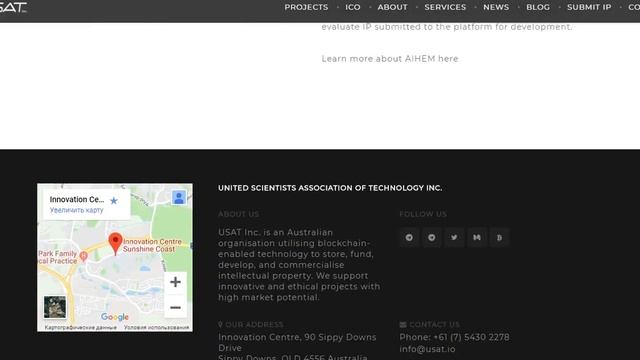Click the USAT logo in header
This screenshot has width=640, height=360.
click(13, 7)
